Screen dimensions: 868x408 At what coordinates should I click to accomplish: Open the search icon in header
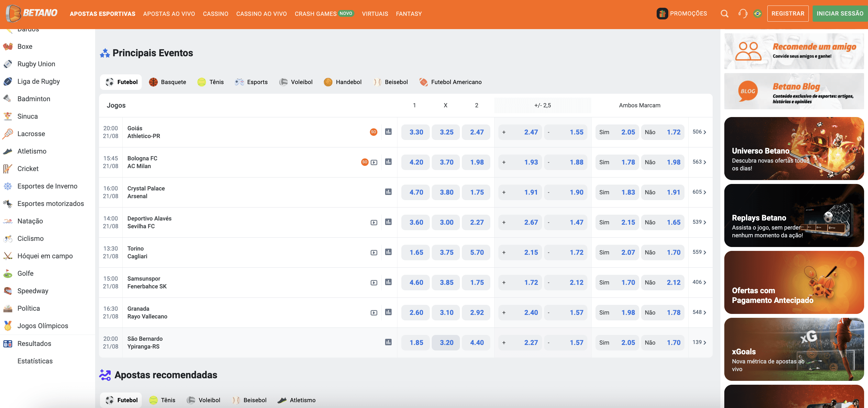coord(724,14)
